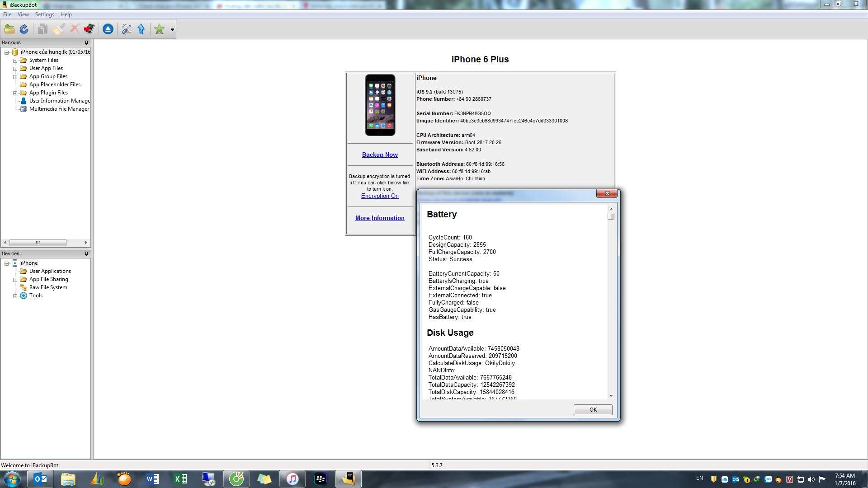Image resolution: width=868 pixels, height=488 pixels.
Task: Click the More Information link
Action: [x=380, y=218]
